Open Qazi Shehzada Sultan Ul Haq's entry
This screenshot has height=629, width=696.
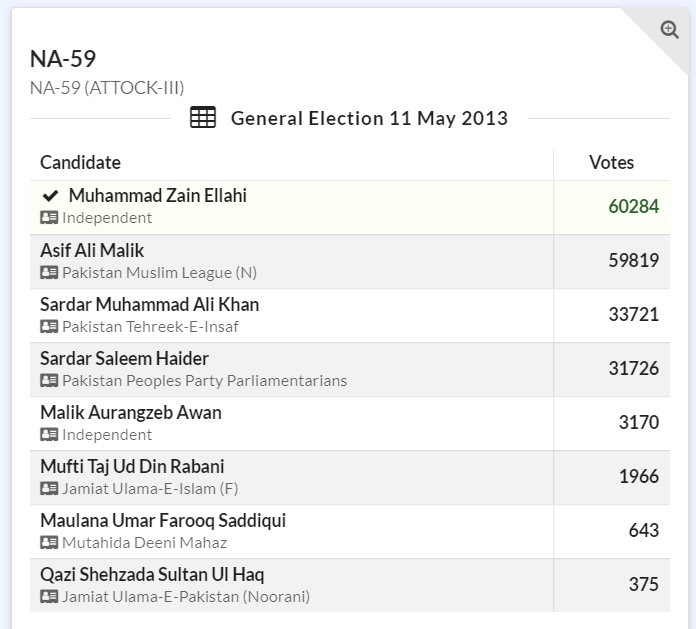click(152, 574)
